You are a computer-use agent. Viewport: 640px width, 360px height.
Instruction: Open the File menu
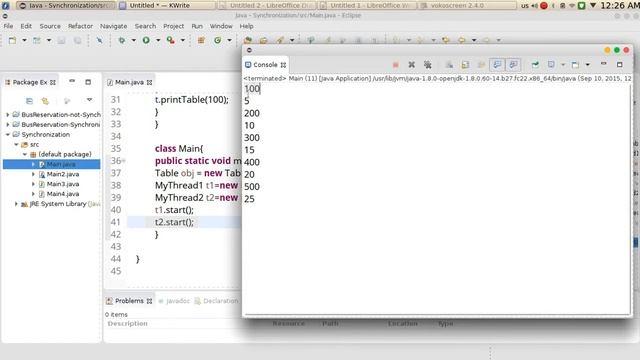(x=8, y=26)
